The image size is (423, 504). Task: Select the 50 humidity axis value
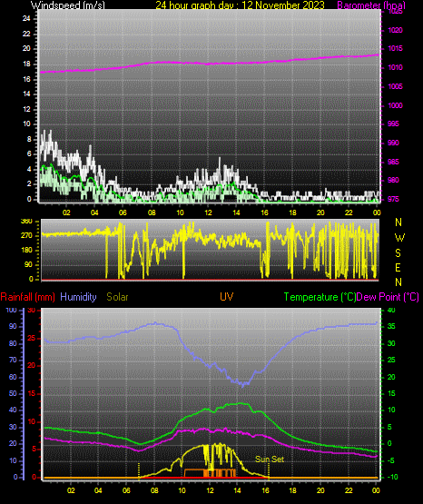[x=13, y=394]
